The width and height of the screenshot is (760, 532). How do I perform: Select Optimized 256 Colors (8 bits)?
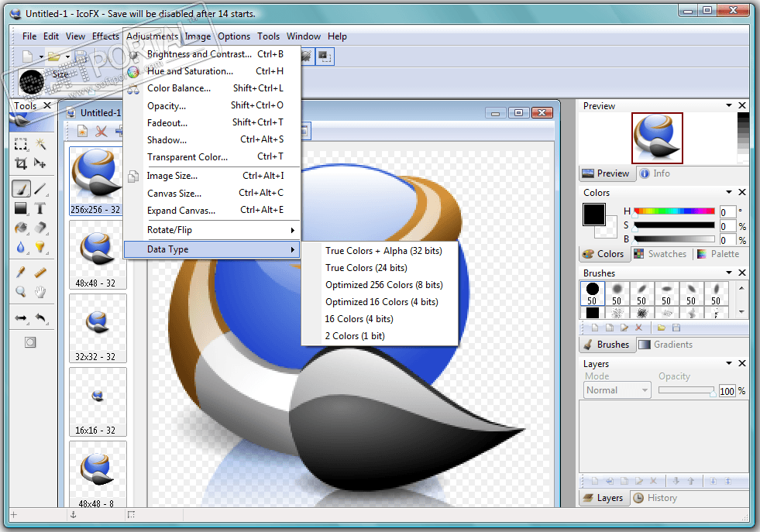click(380, 285)
